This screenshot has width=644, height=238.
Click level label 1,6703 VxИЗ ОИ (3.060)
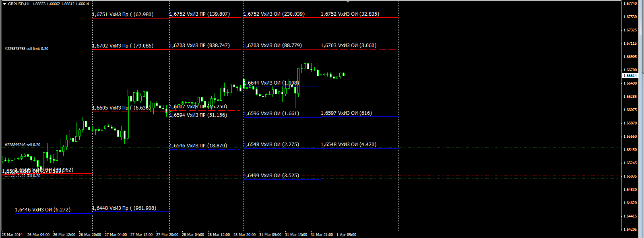coord(349,46)
